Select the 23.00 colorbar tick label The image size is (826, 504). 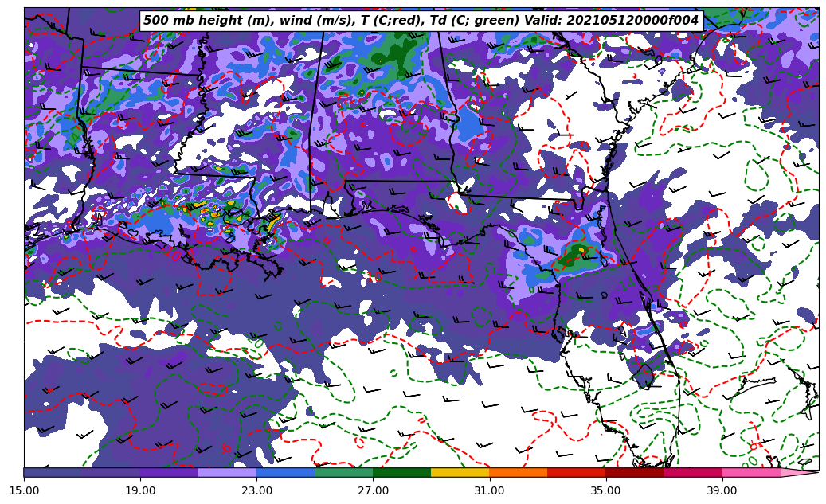point(256,490)
